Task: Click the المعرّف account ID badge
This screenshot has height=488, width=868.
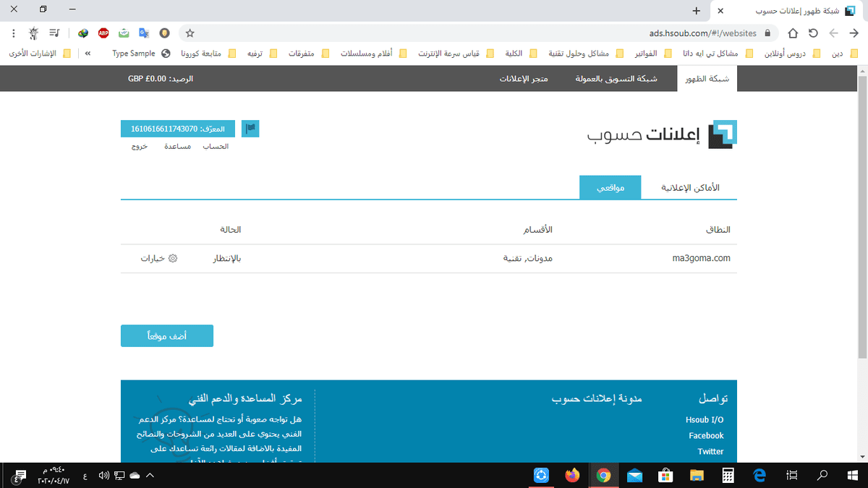Action: tap(178, 129)
